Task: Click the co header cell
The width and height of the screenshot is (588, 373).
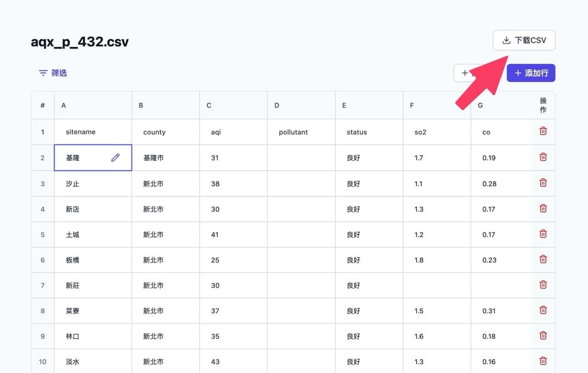Action: tap(501, 132)
